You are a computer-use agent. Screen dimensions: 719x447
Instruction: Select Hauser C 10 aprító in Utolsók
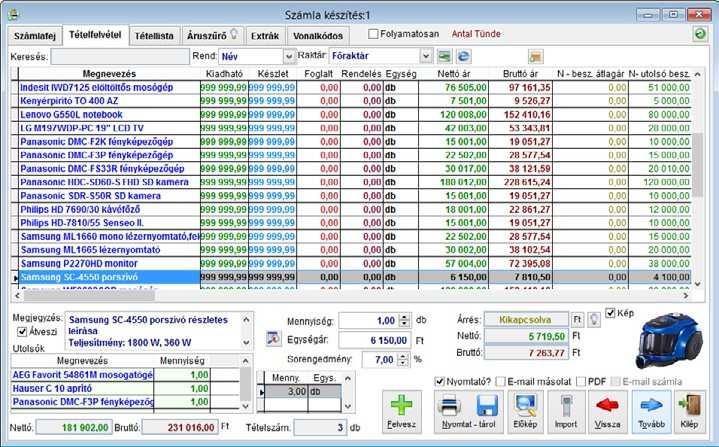125,388
